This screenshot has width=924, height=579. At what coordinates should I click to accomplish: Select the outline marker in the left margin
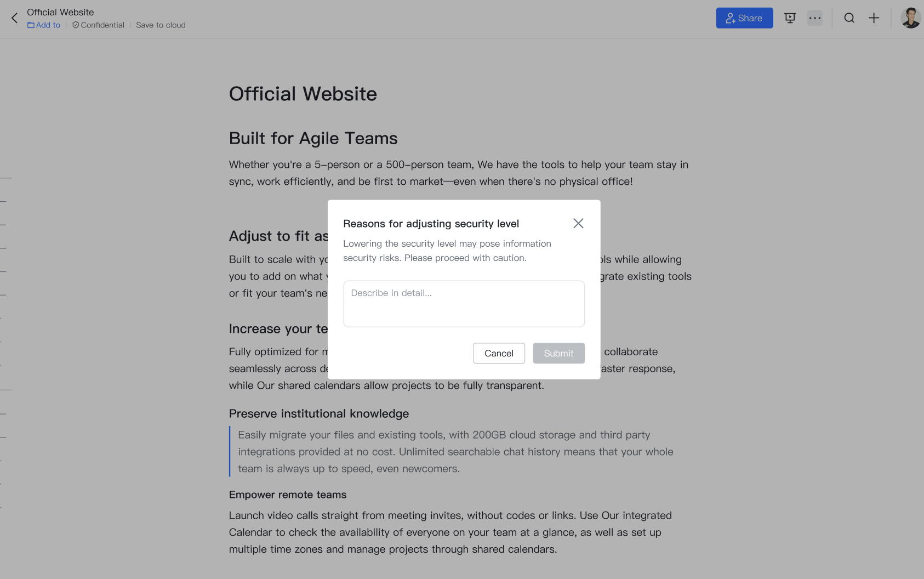pos(5,178)
